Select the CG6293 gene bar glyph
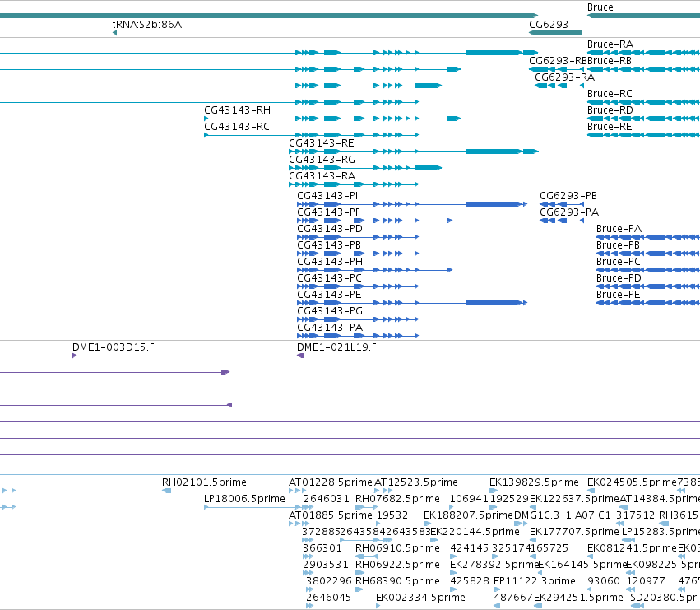Viewport: 700px width, 610px height. (555, 33)
